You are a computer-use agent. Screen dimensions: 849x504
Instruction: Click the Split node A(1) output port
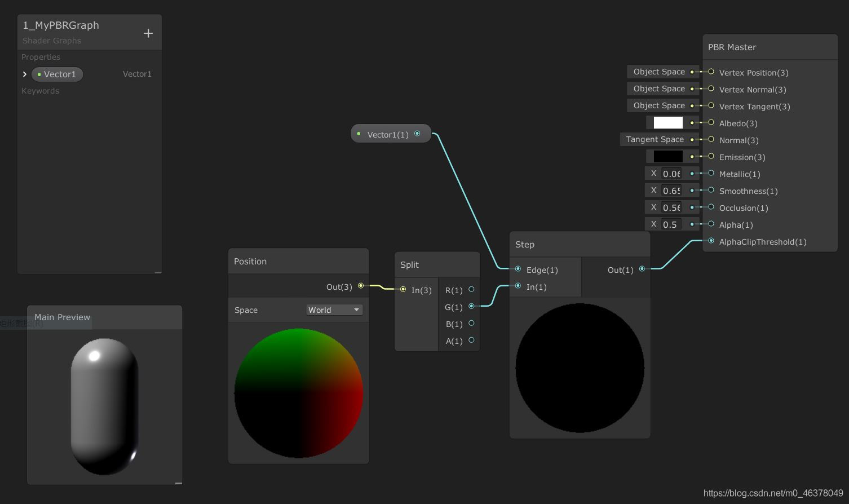(x=471, y=340)
